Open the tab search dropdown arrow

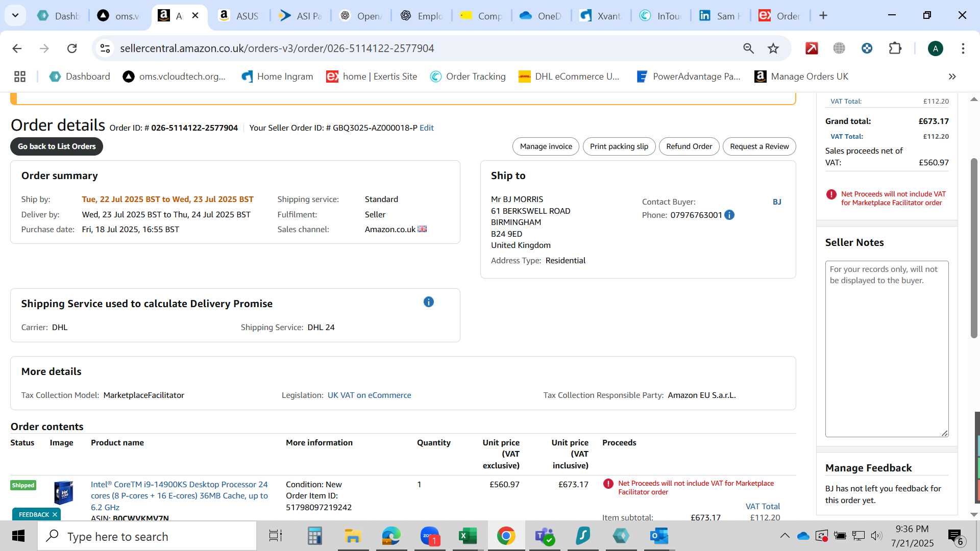click(x=15, y=15)
